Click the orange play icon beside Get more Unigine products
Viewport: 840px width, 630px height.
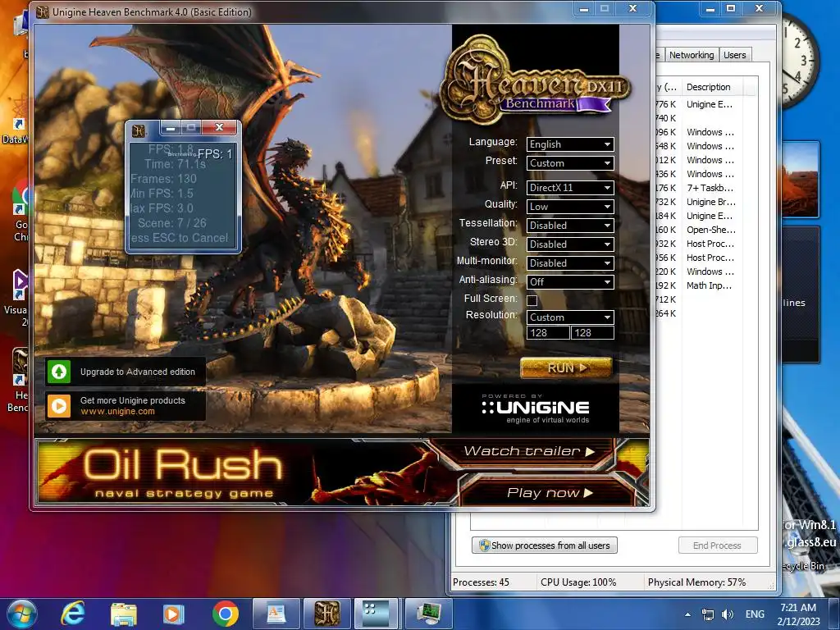point(59,406)
